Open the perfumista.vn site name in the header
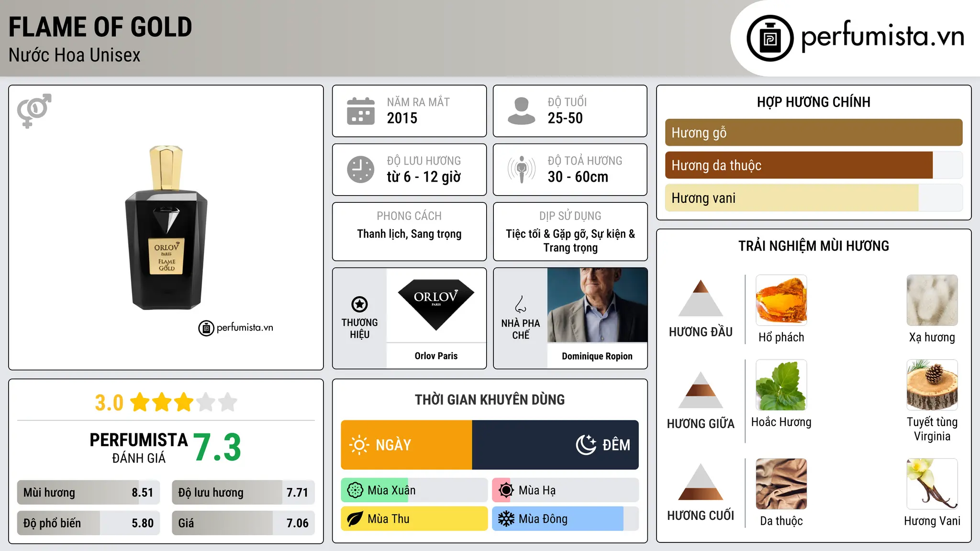Screen dimensions: 980x551 tap(882, 36)
